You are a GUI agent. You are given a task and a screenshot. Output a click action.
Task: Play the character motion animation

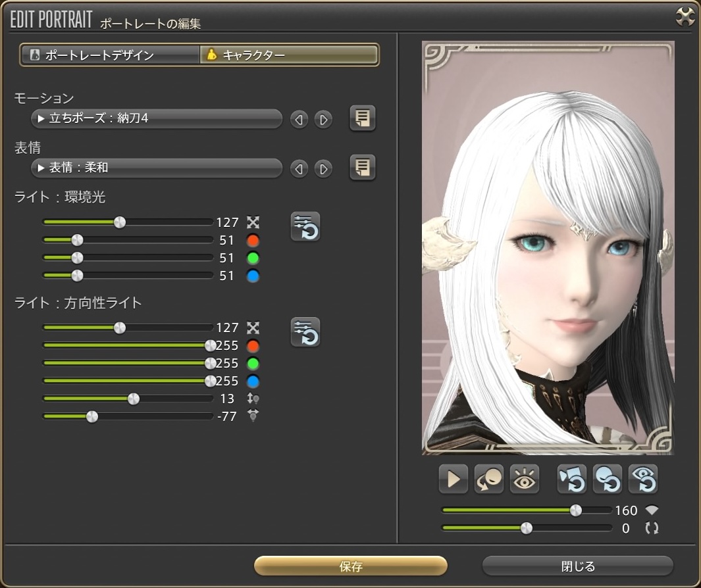[454, 479]
